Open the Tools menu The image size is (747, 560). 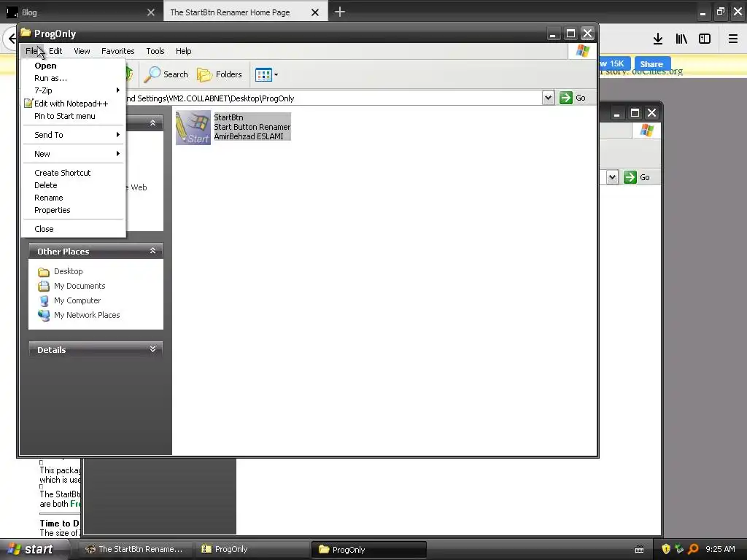(x=155, y=51)
